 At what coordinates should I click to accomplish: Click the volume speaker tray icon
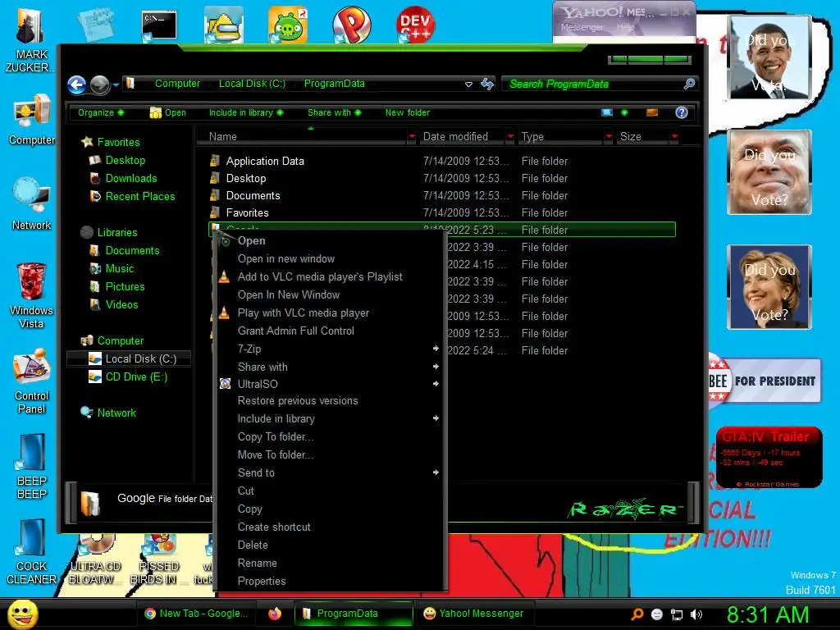coord(696,614)
